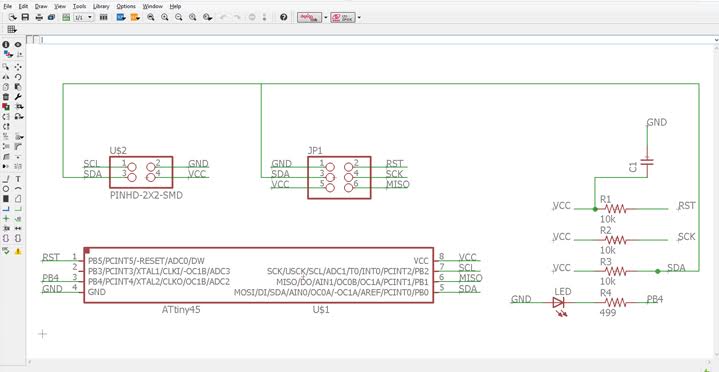Select the Mirror tool
719x372 pixels.
point(6,77)
